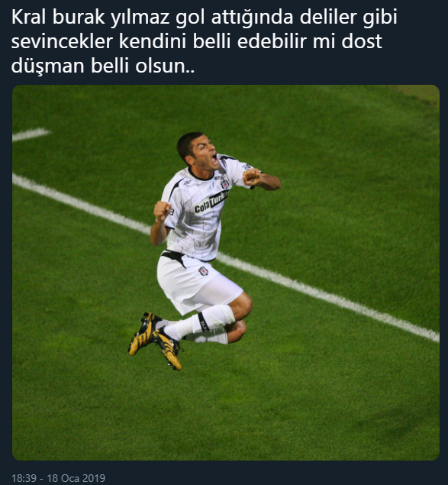Click the Beşiktaş crest on the white shorts
The width and height of the screenshot is (448, 485).
tap(203, 270)
